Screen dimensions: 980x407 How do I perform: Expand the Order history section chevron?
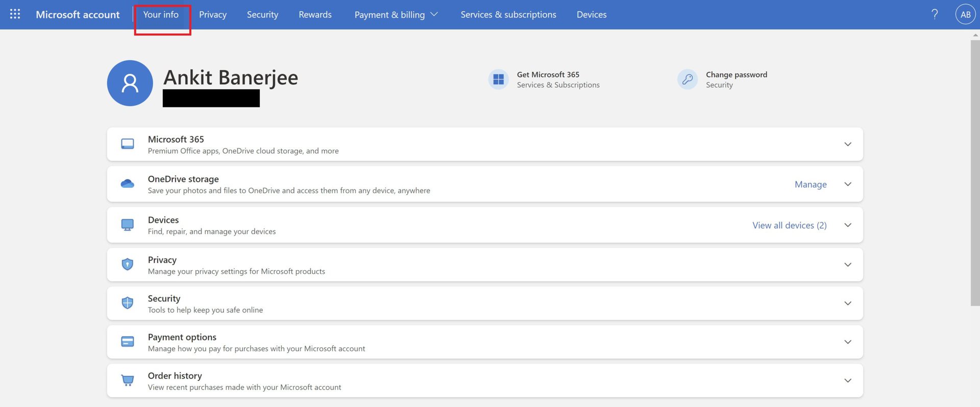click(848, 380)
